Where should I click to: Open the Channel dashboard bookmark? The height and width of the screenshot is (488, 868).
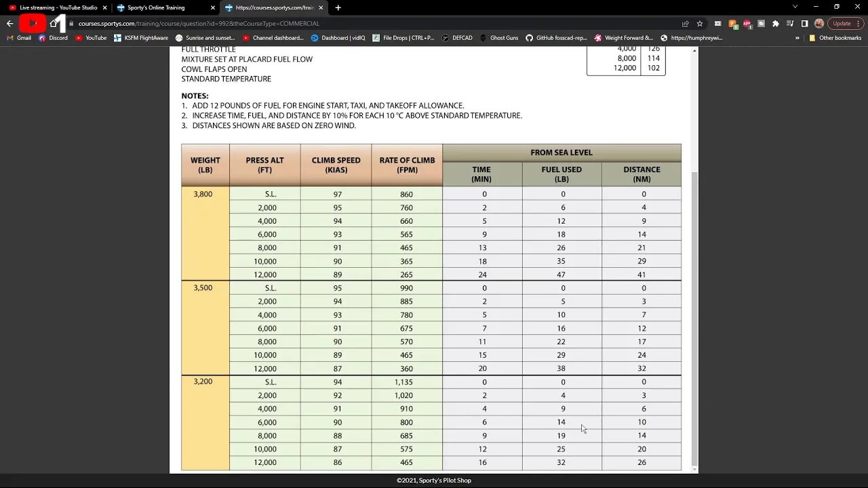(273, 38)
